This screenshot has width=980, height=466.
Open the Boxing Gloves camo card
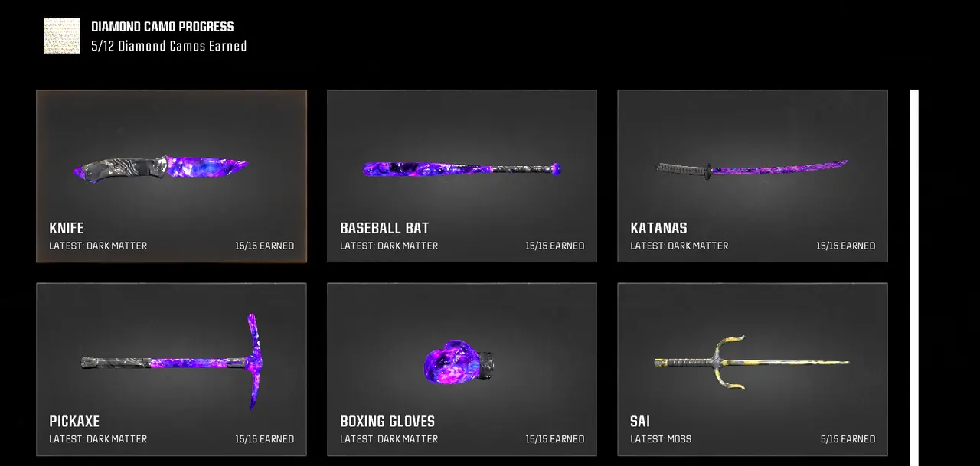(462, 370)
